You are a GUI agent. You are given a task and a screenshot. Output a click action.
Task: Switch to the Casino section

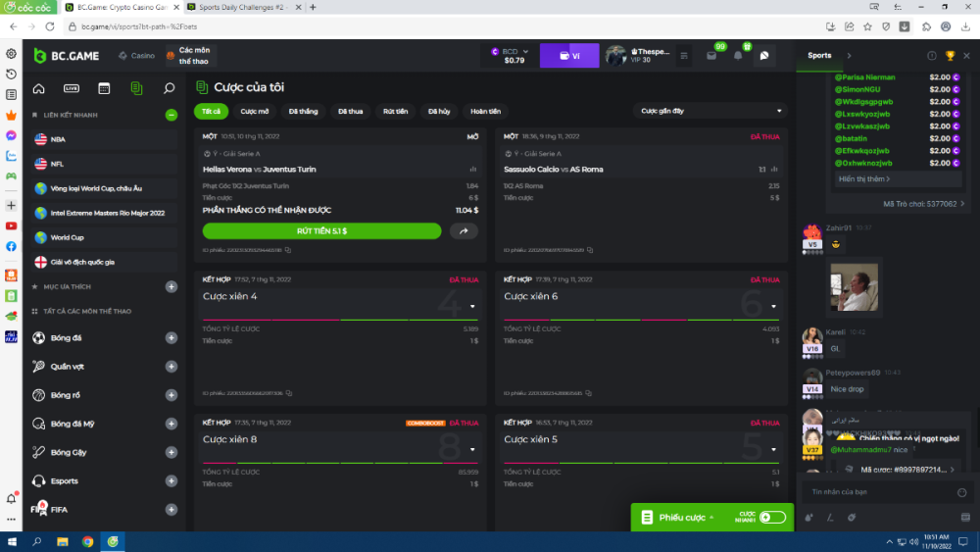coord(137,56)
